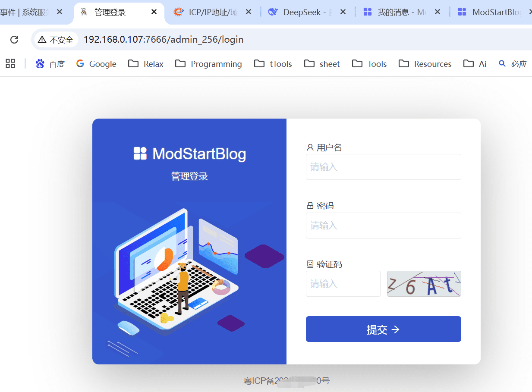Image resolution: width=532 pixels, height=392 pixels.
Task: Click the 验证码 label icon
Action: 310,264
